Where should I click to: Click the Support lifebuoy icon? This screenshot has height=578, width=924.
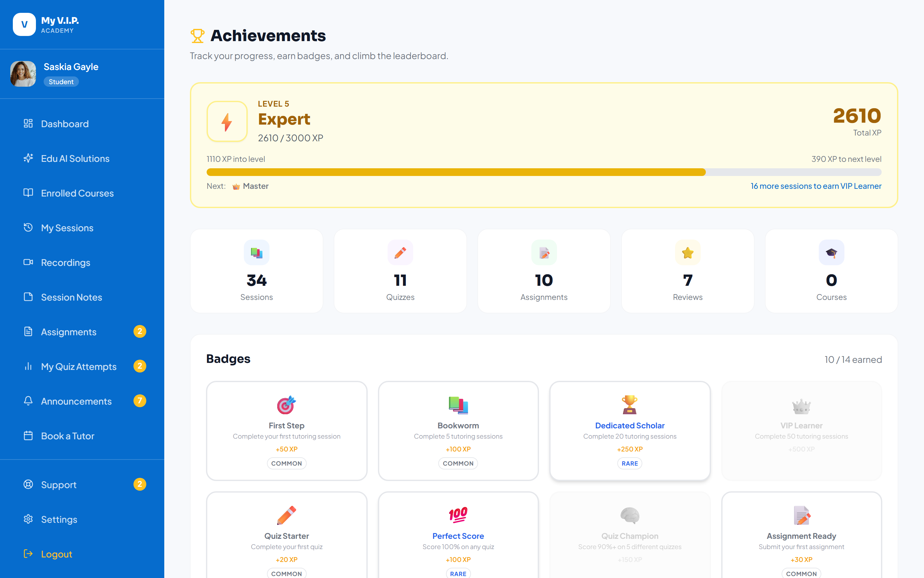pyautogui.click(x=28, y=484)
